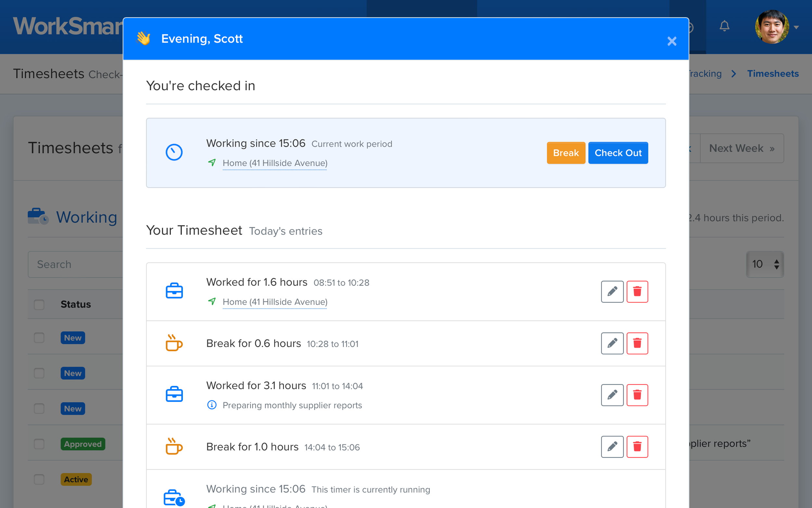Screen dimensions: 812x508
Task: Click the notification bell
Action: [725, 26]
